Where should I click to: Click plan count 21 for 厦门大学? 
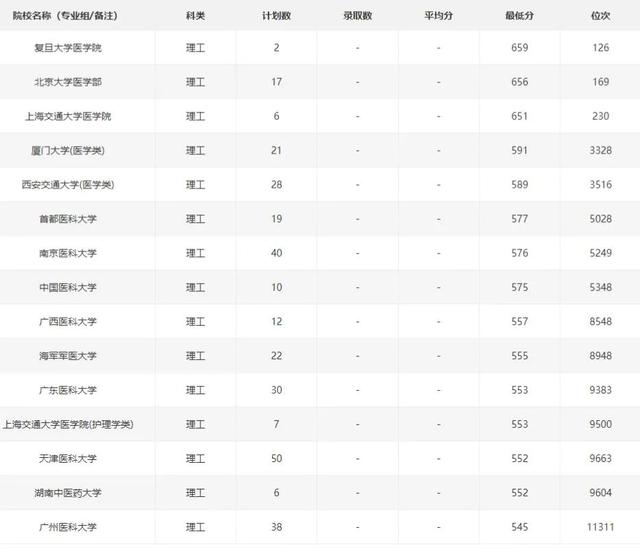click(x=277, y=151)
